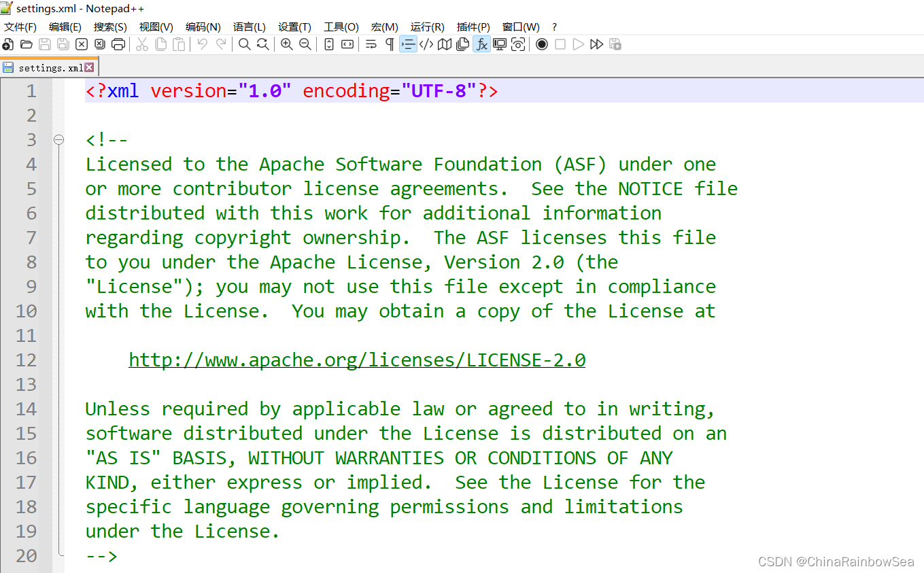Click the Zoom In magnifier icon
The image size is (924, 573).
tap(287, 44)
